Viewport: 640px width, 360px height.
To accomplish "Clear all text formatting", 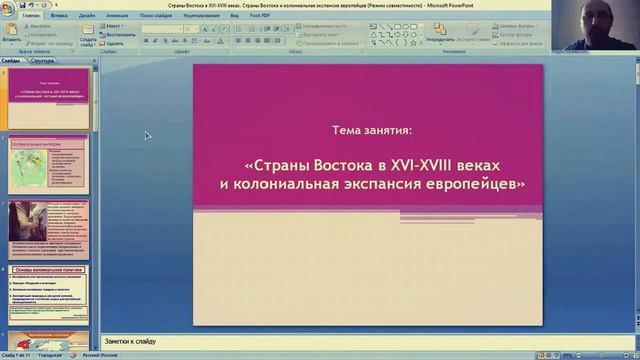I will (224, 29).
